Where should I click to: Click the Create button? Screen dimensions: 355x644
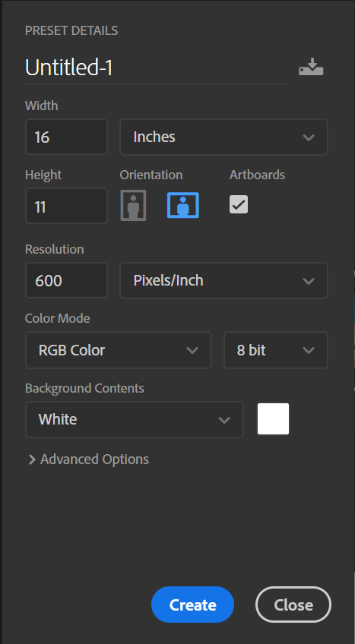[192, 605]
